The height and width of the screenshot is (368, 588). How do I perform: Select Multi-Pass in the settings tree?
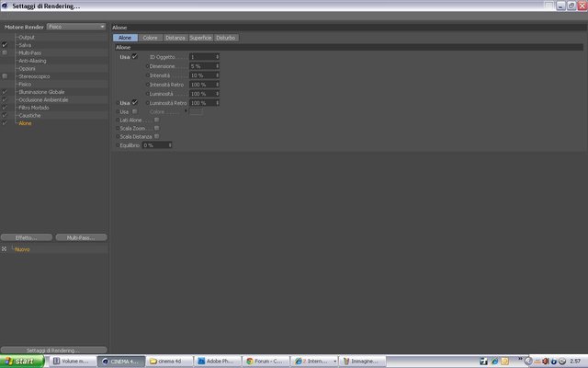[x=29, y=53]
